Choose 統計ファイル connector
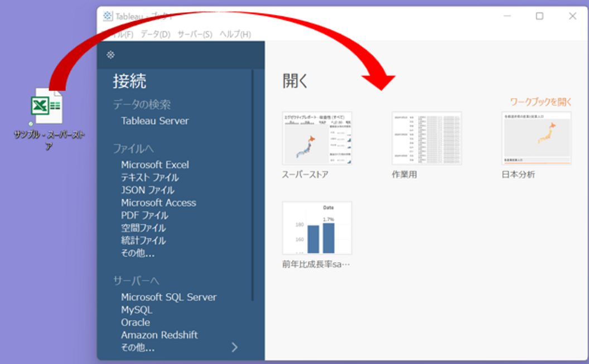The image size is (589, 364). (x=143, y=241)
